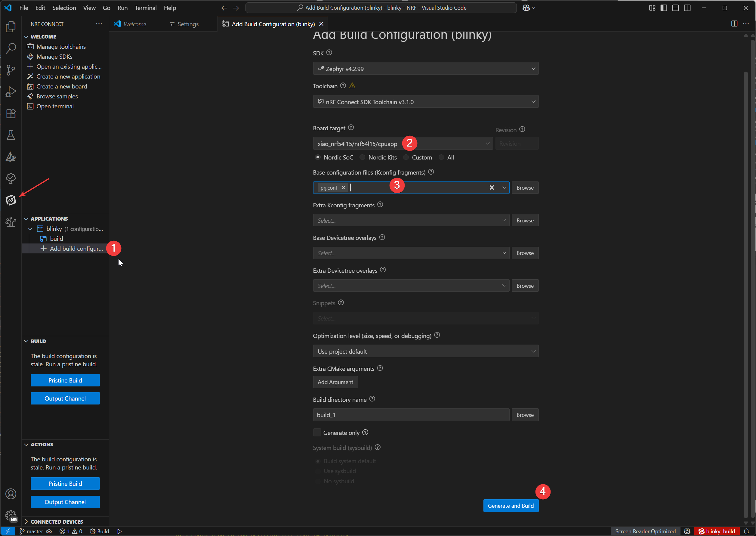Click help icon for Base configuration files
Viewport: 756px width, 536px height.
coord(431,172)
